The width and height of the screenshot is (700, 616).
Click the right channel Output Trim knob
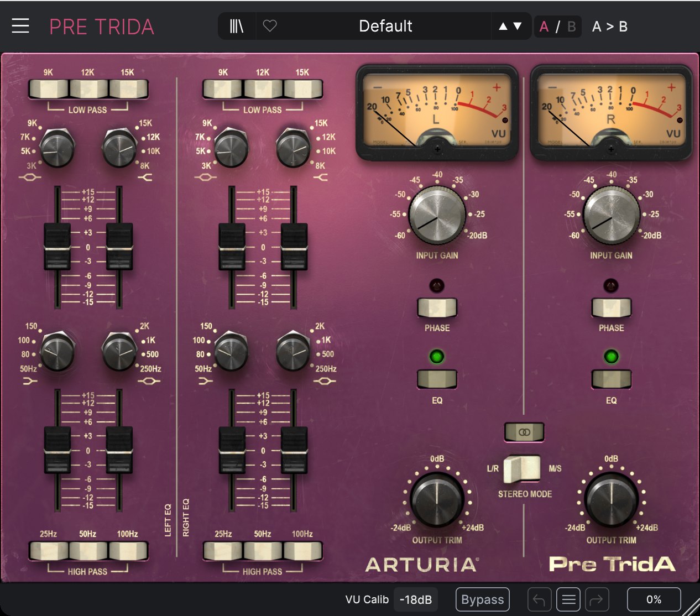[x=611, y=500]
